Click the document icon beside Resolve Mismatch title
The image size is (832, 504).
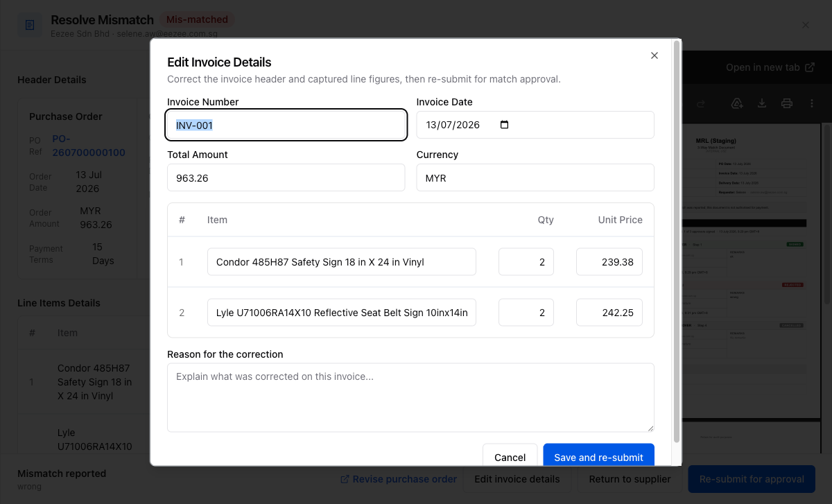coord(30,25)
